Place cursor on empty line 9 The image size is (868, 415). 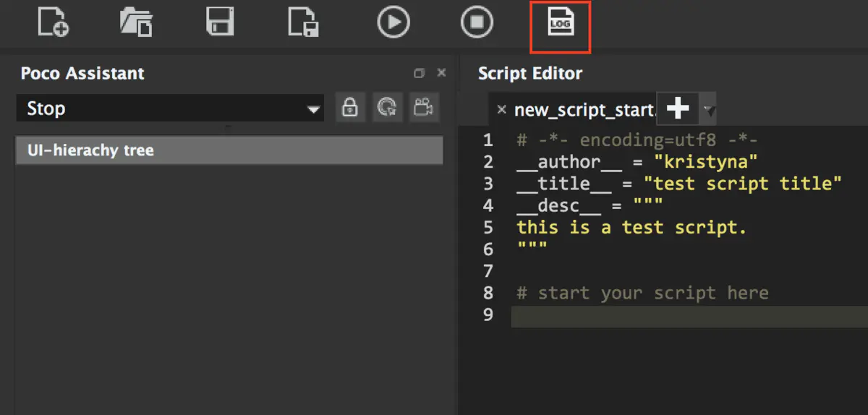tap(689, 316)
